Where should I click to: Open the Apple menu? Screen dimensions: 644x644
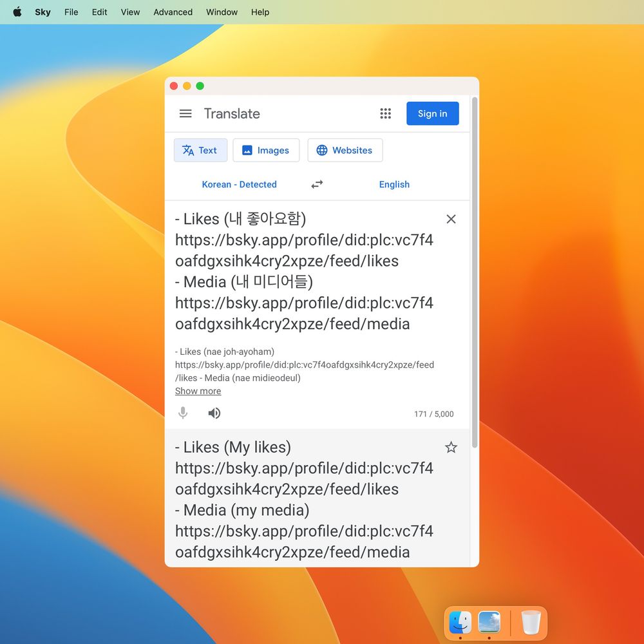point(17,12)
